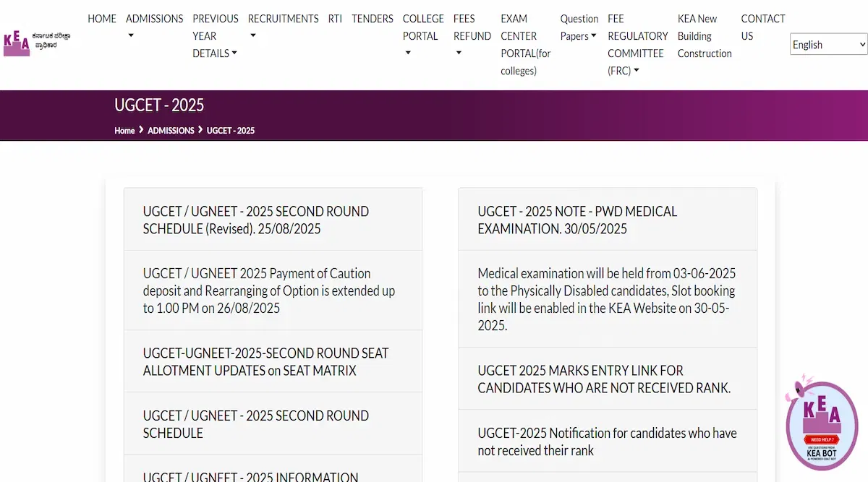868x482 pixels.
Task: Open the TENDERS menu item
Action: coord(373,19)
